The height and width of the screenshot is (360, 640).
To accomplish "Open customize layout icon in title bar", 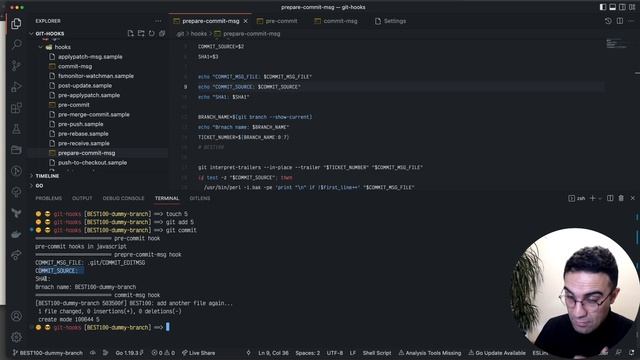I will pos(632,7).
